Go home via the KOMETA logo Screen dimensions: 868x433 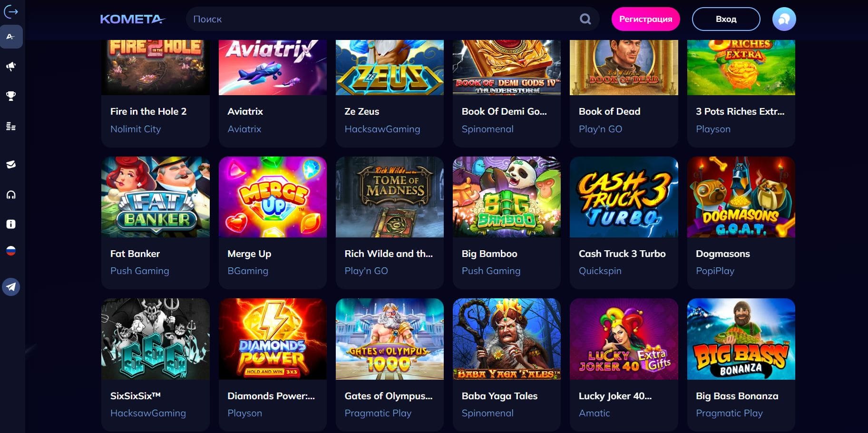point(132,19)
